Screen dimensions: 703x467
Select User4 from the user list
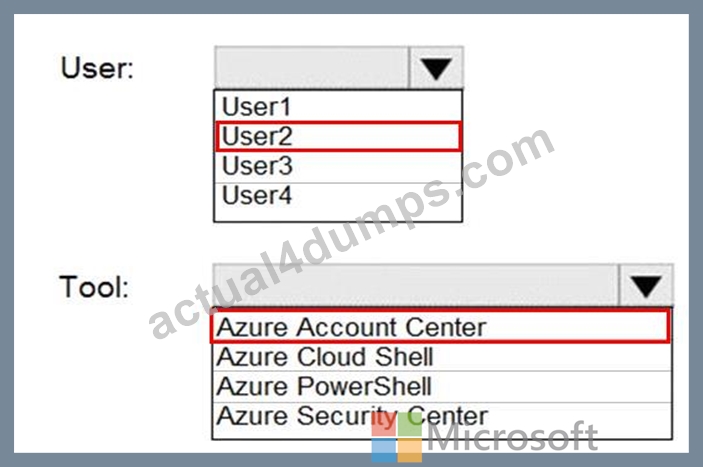click(338, 195)
